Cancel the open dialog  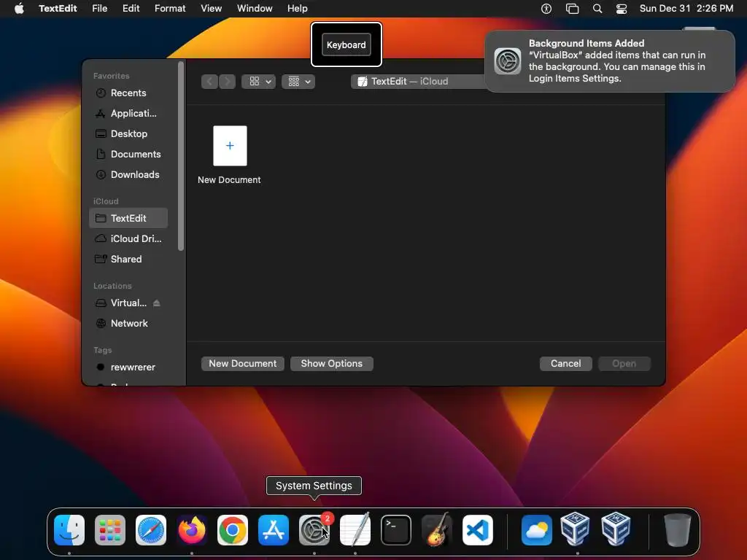coord(565,363)
